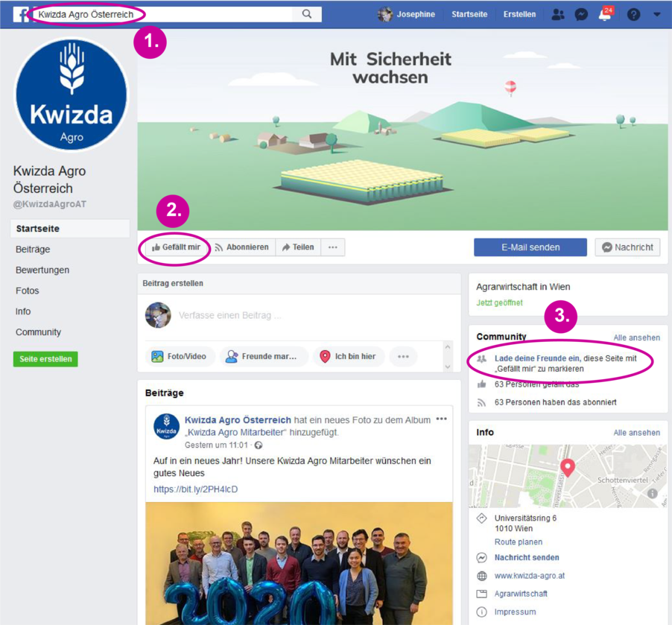Click the Nachricht button
The image size is (672, 625).
click(627, 247)
